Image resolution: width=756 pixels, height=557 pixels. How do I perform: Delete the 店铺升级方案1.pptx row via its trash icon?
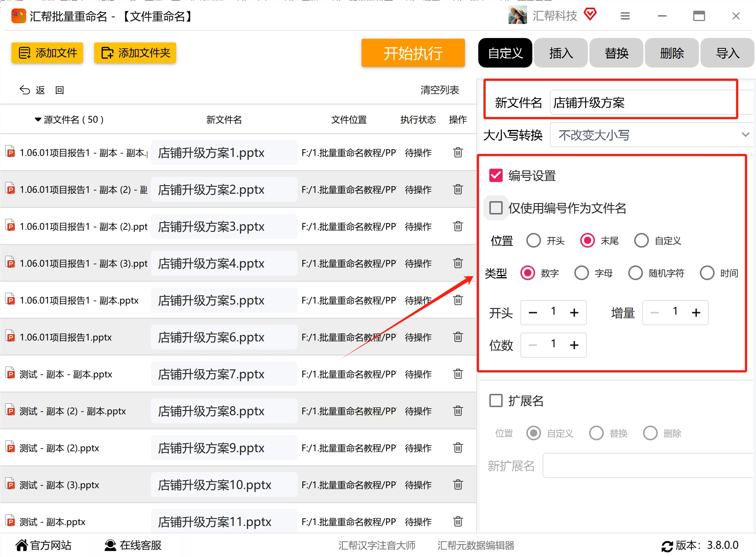click(x=458, y=152)
